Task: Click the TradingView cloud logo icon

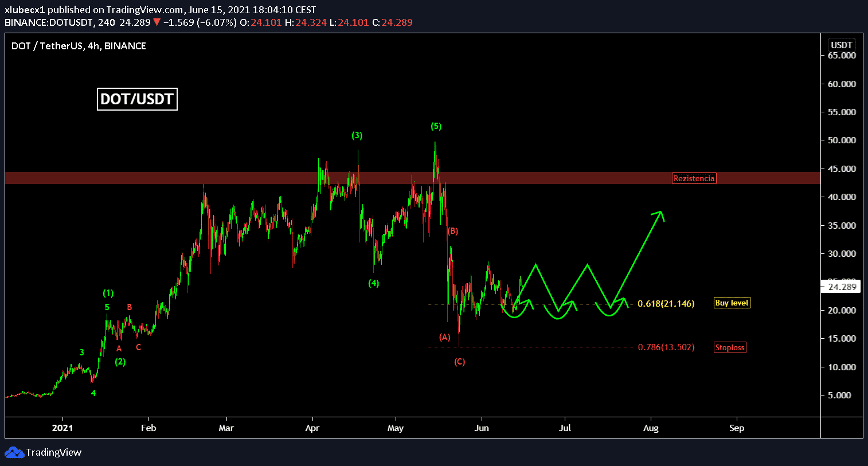Action: (x=14, y=453)
